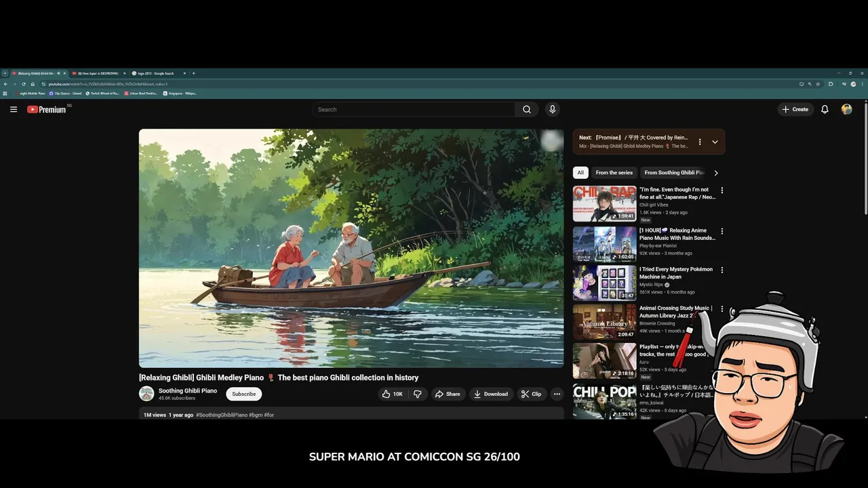Viewport: 868px width, 488px height.
Task: Open the Singapore Wikipedia bookmark
Action: pos(180,94)
